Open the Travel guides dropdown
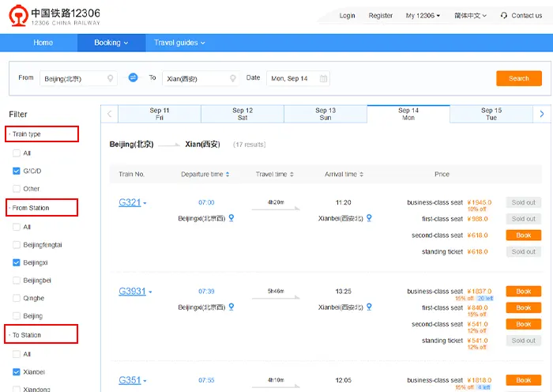Screen dimensions: 553x392 coord(179,43)
